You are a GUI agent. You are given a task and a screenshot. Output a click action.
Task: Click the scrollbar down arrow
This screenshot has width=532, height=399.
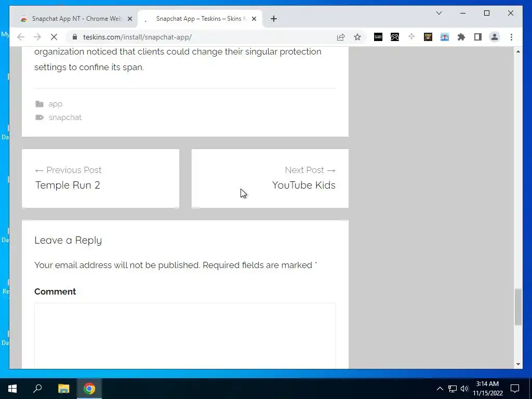(x=518, y=364)
